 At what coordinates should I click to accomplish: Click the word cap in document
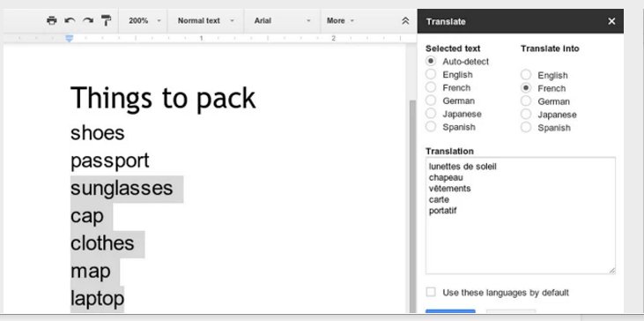coord(86,217)
